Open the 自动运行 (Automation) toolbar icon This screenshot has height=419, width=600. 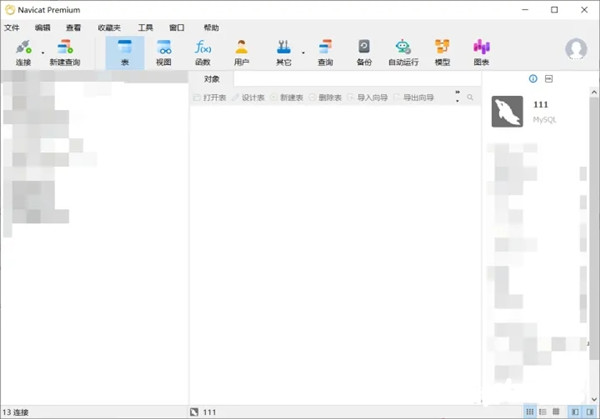[x=403, y=52]
